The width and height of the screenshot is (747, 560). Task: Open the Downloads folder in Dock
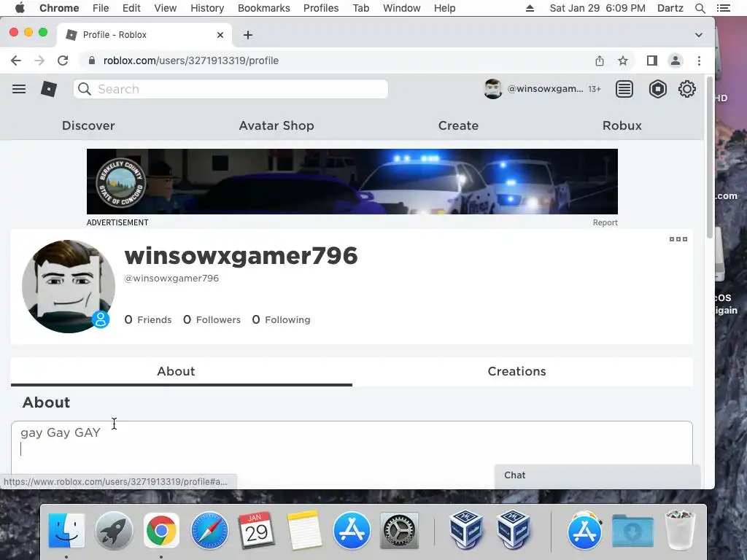point(632,532)
